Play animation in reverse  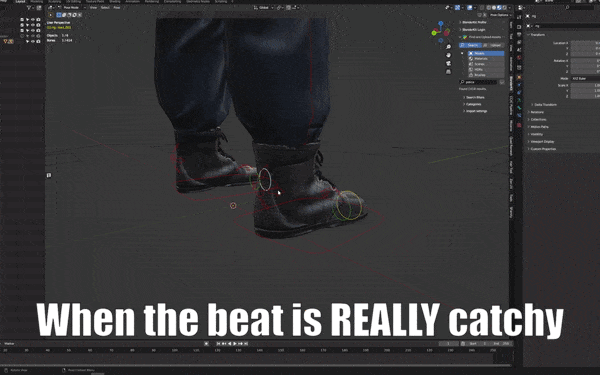[230, 344]
